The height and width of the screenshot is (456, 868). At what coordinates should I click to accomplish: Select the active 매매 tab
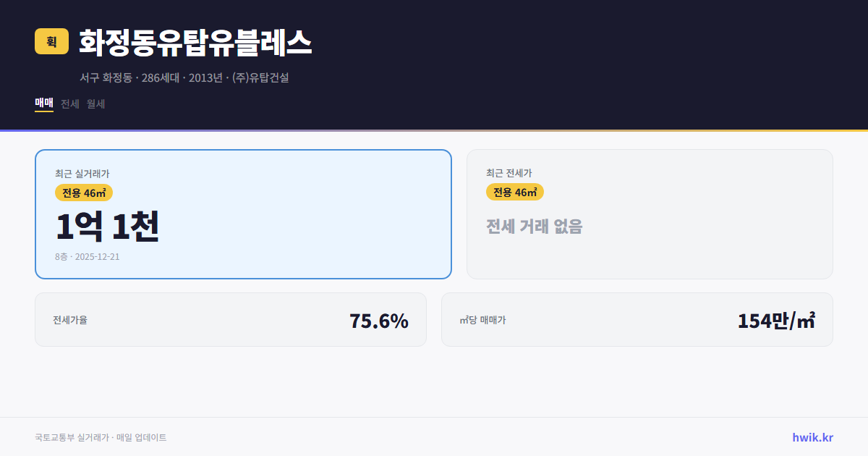[43, 104]
